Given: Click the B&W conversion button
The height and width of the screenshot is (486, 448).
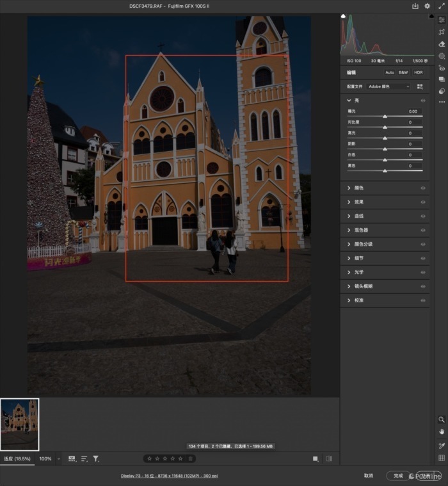Looking at the screenshot, I should pos(403,72).
